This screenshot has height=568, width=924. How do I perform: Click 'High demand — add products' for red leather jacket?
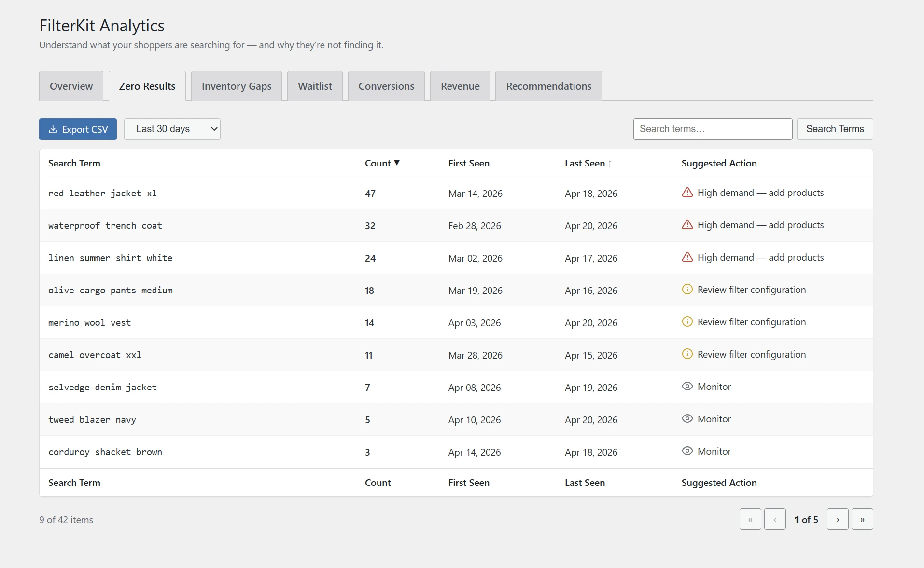[x=760, y=193]
